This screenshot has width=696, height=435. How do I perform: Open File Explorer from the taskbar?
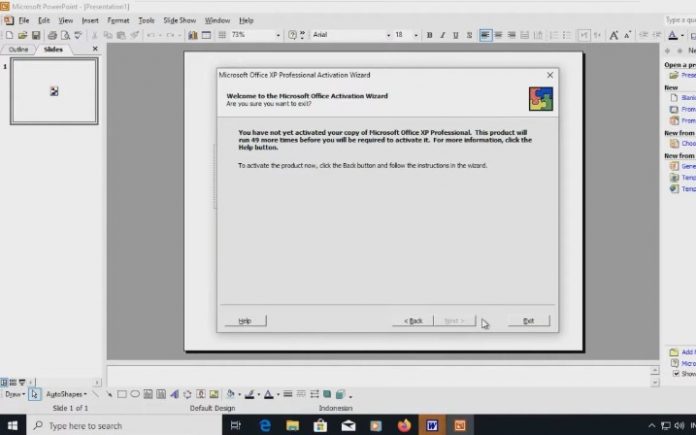[x=293, y=426]
